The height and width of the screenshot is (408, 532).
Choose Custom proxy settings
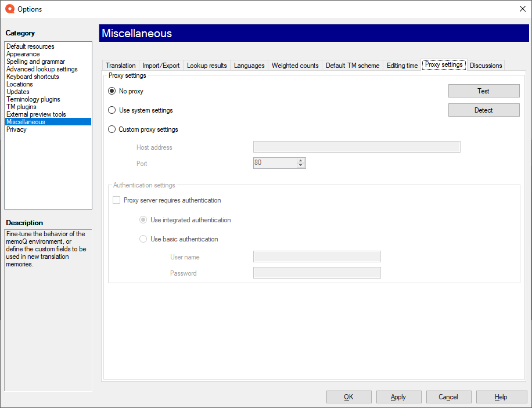coord(112,129)
